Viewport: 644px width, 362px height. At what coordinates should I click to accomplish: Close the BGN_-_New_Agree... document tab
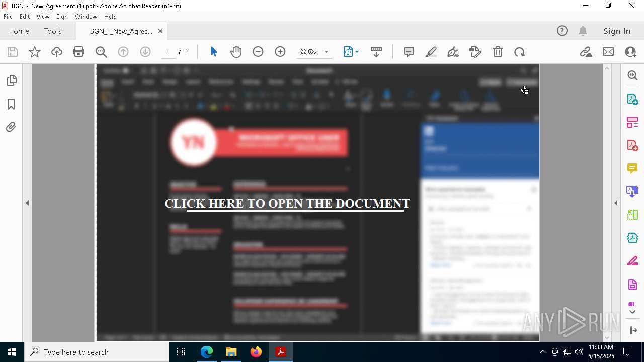point(160,31)
